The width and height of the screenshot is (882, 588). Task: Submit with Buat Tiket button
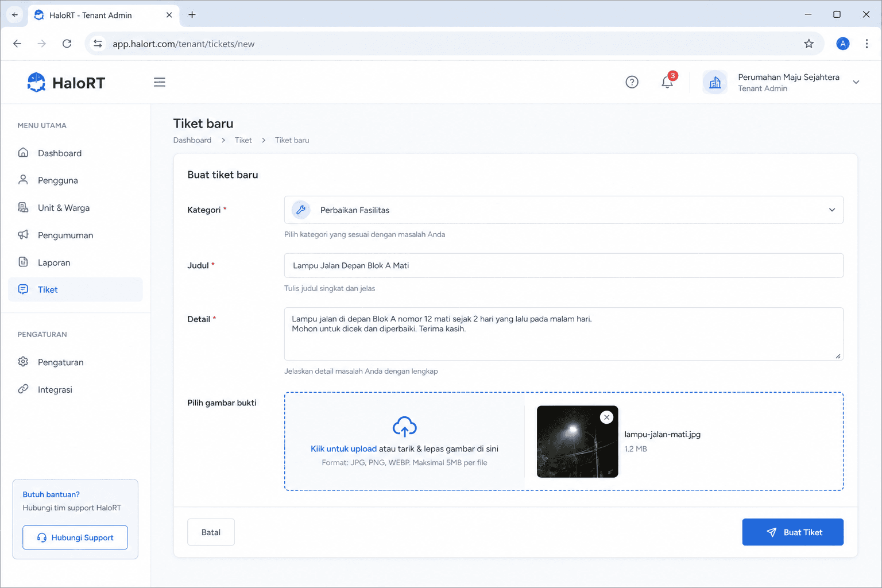[793, 532]
